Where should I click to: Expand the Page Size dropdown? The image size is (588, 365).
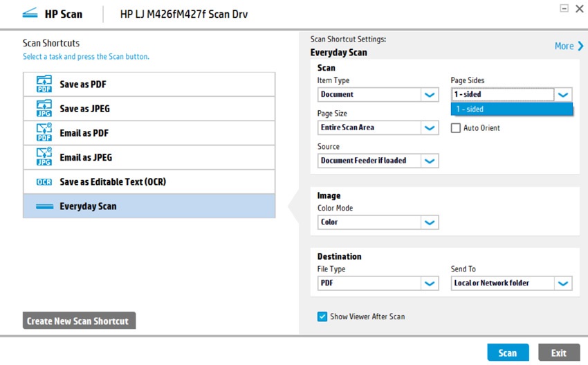(x=430, y=128)
